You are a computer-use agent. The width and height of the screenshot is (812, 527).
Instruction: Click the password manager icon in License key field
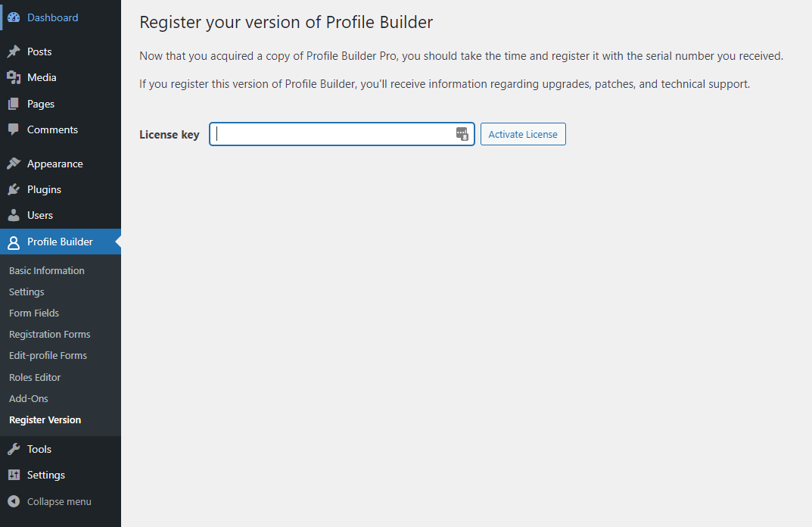(x=462, y=134)
